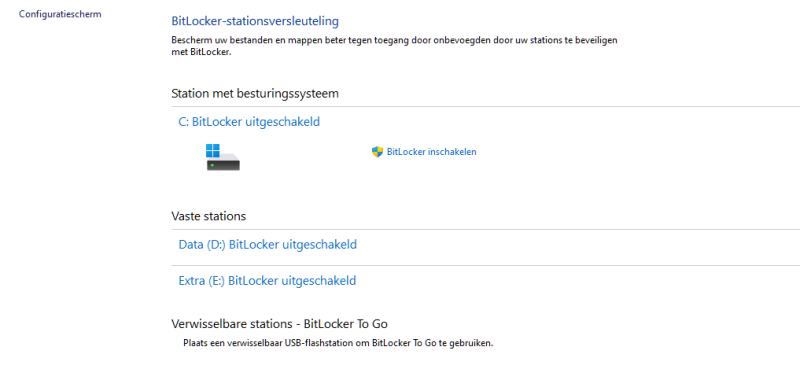The height and width of the screenshot is (391, 800).
Task: Click the Bescherm uw bestanden description paragraph
Action: tap(394, 46)
